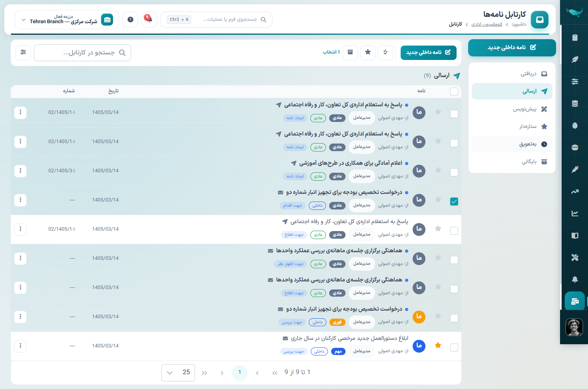Click current page number 1 in pagination
This screenshot has height=389, width=588.
point(240,373)
